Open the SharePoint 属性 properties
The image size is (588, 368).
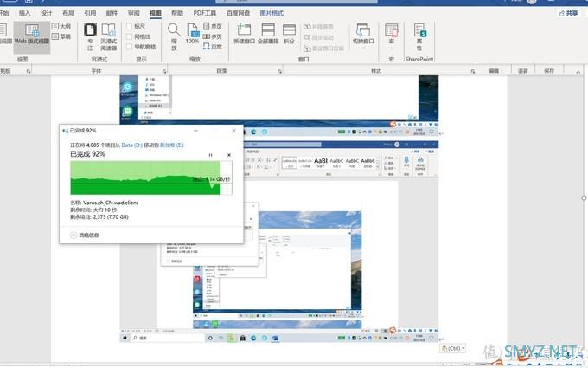click(419, 36)
